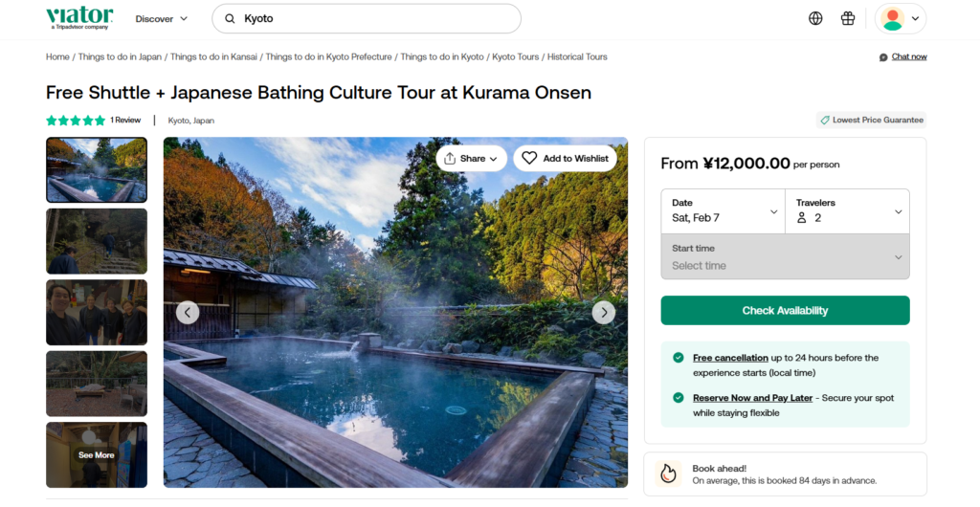Add this tour to Wishlist

(x=565, y=158)
